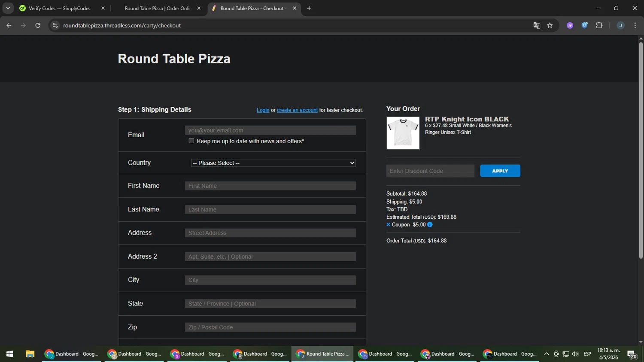The width and height of the screenshot is (644, 362).
Task: Switch to Verify Codes — SimplyCodes tab
Action: (59, 8)
